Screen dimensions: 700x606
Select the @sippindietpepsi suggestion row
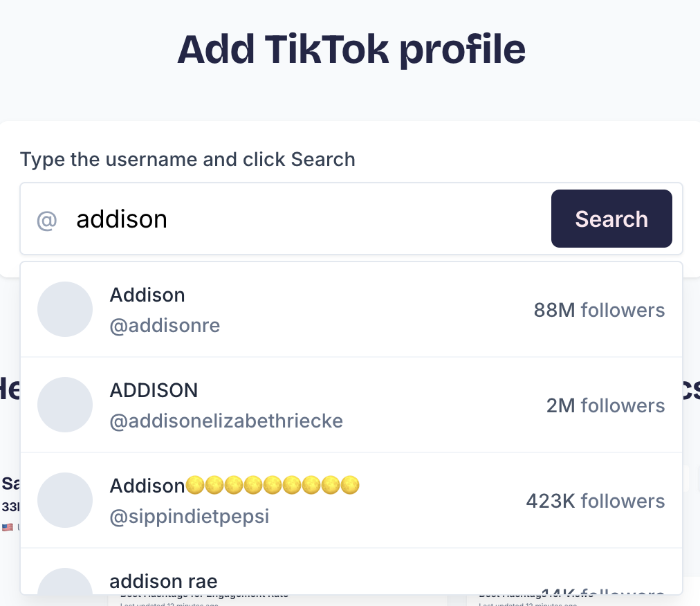coord(311,499)
